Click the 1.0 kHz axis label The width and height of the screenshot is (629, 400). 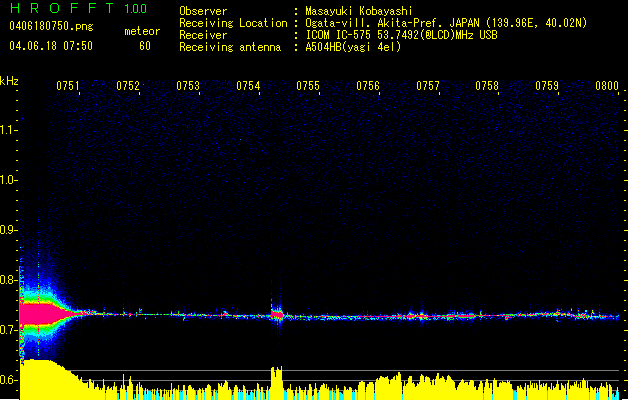[x=8, y=180]
